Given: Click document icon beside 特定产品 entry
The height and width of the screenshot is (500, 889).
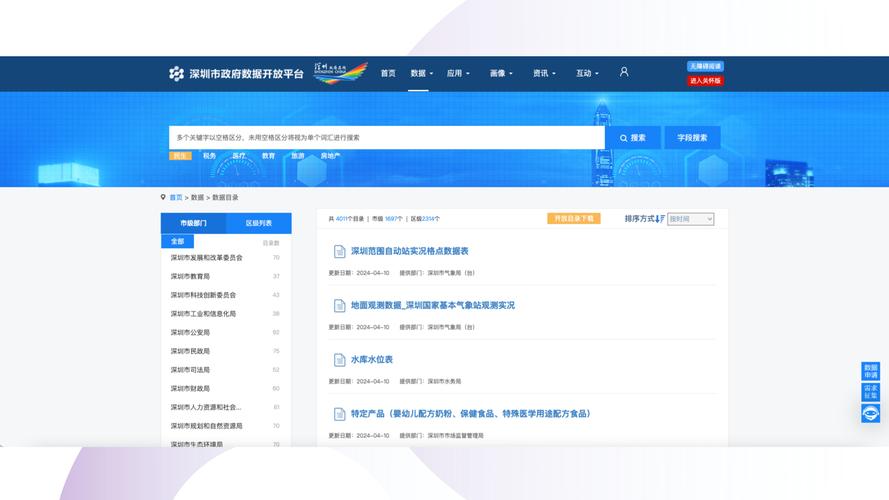Looking at the screenshot, I should [339, 414].
